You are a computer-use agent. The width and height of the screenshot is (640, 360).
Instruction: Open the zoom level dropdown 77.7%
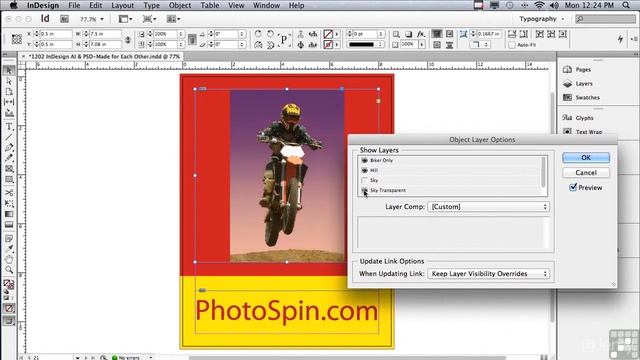(x=91, y=19)
